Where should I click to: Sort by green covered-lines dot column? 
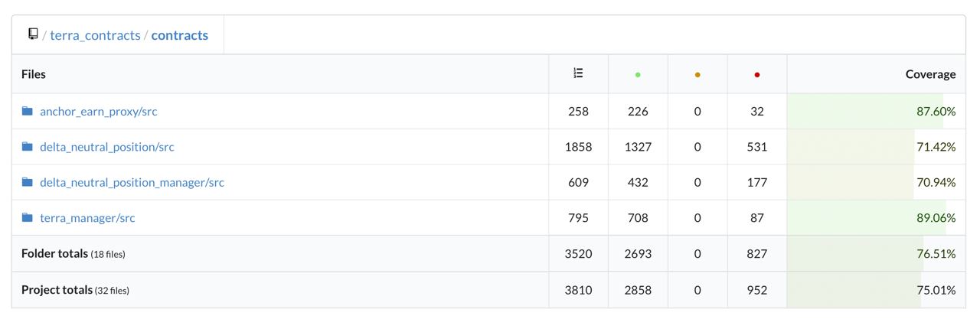click(x=638, y=75)
